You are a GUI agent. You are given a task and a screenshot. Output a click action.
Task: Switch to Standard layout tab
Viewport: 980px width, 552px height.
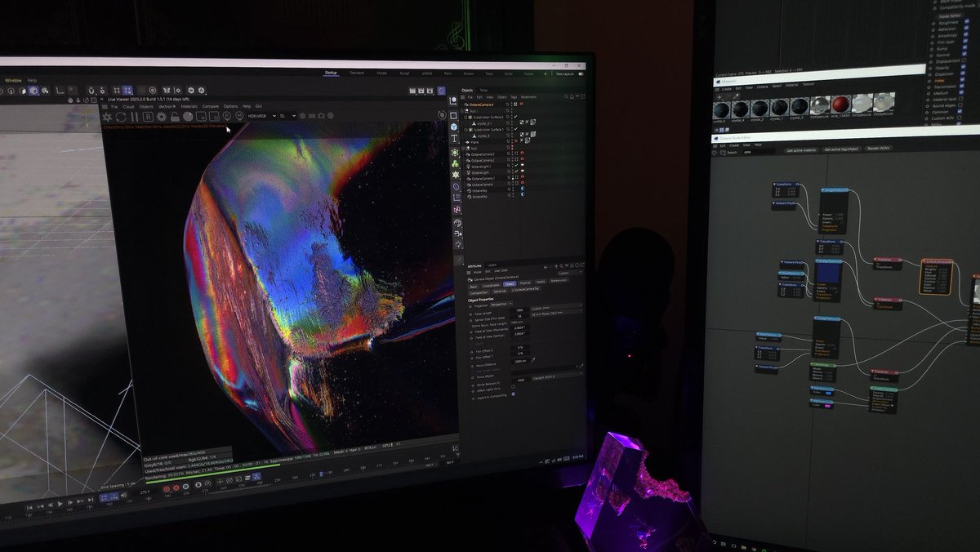tap(357, 73)
